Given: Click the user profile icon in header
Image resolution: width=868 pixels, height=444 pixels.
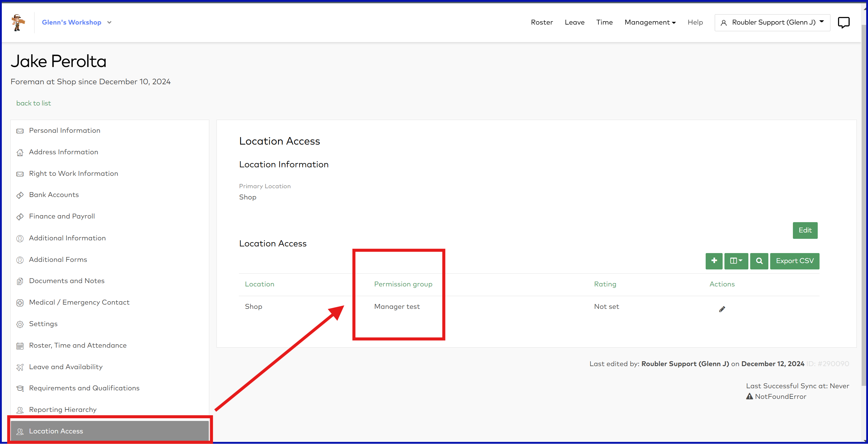Looking at the screenshot, I should (x=723, y=23).
